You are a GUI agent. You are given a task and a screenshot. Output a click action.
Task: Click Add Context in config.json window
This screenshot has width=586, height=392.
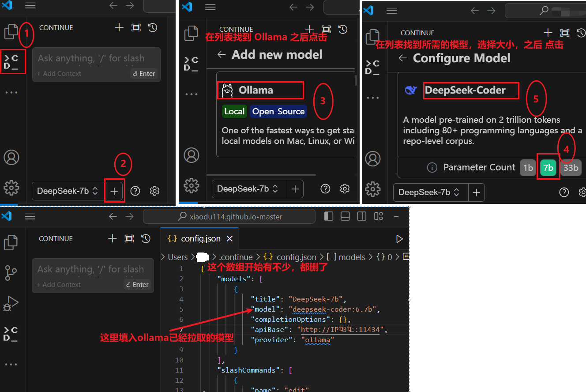59,285
